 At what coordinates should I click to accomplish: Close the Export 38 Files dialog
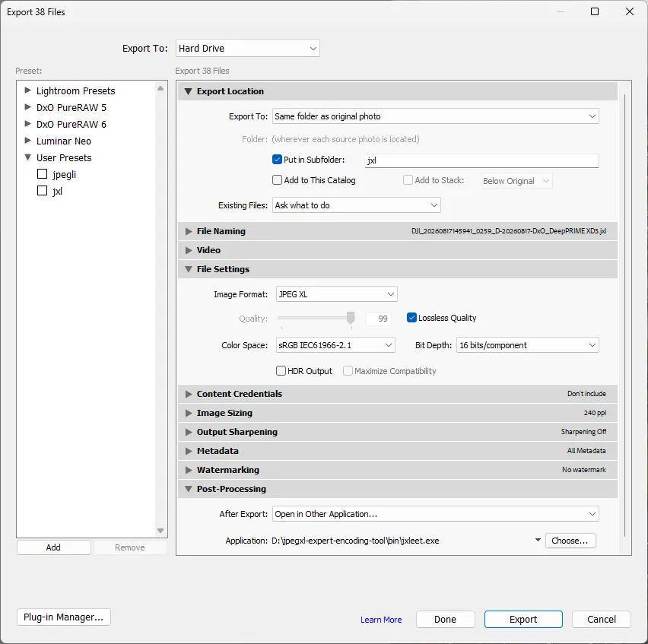click(x=630, y=11)
